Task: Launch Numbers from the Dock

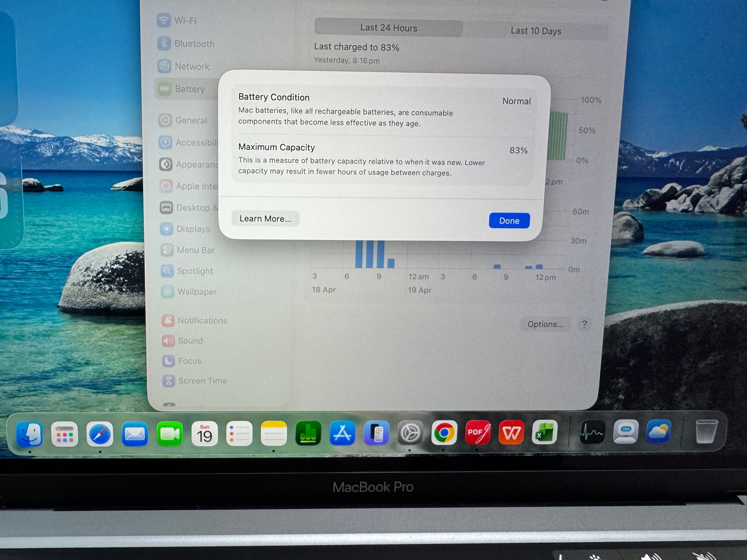Action: click(308, 433)
